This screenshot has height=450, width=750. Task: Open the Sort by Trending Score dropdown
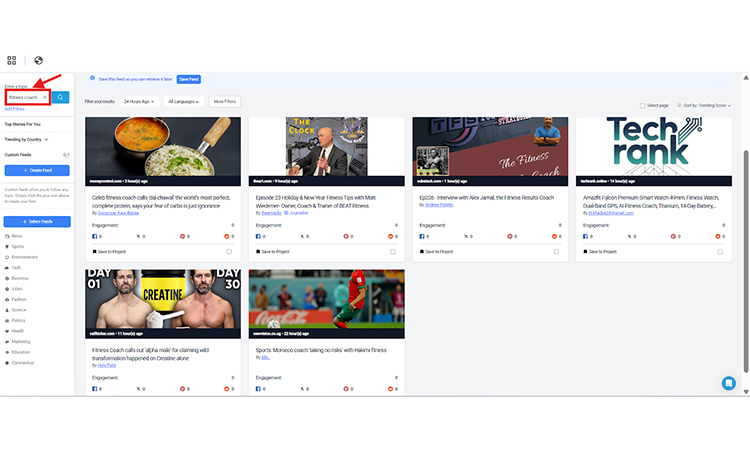(704, 105)
